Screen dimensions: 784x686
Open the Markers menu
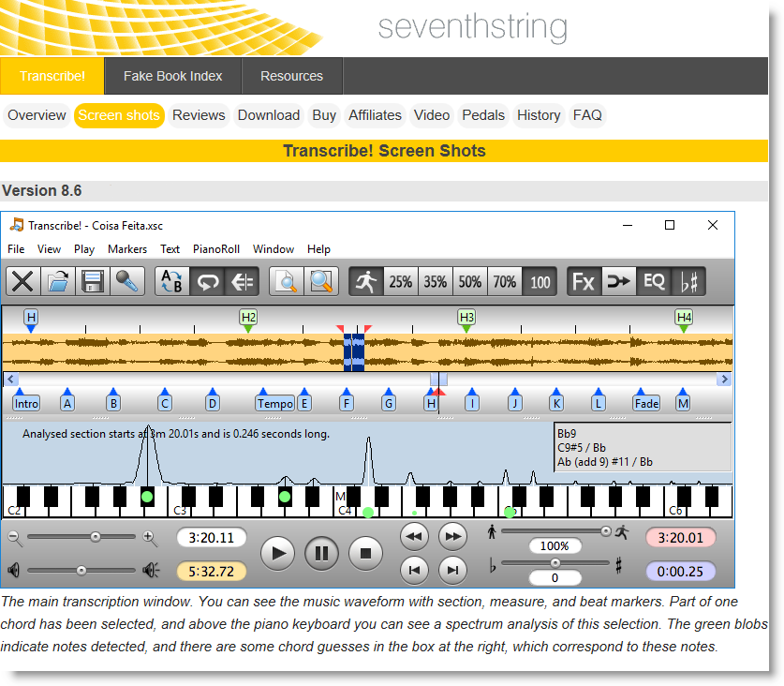[x=127, y=249]
